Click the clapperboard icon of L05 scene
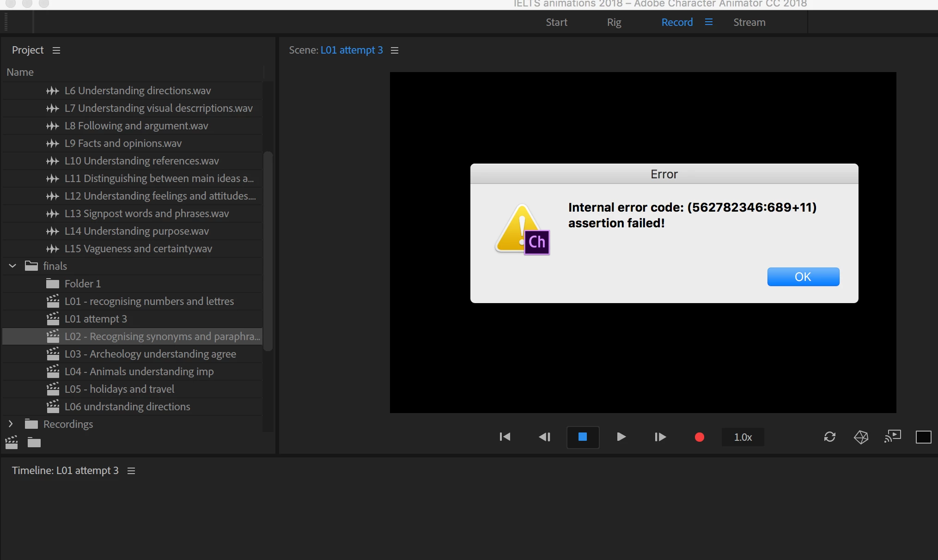 53,389
